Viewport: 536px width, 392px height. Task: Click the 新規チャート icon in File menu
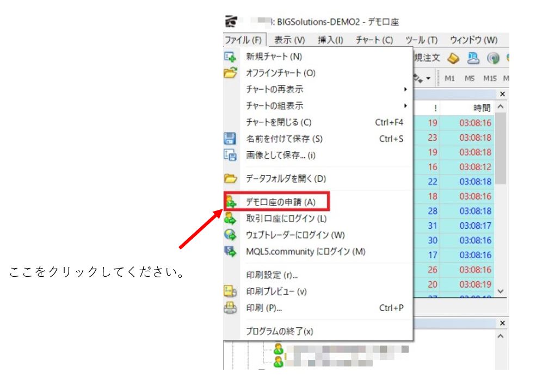pos(230,57)
